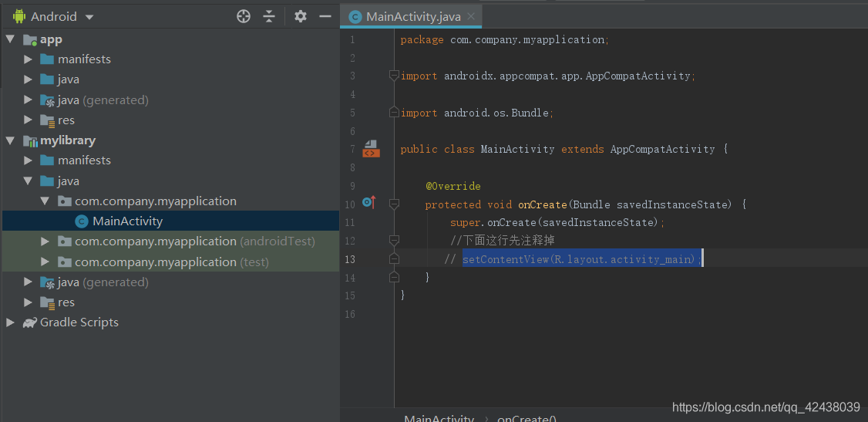Click the java (generated) folder icon under mylibrary
Image resolution: width=868 pixels, height=422 pixels.
click(x=47, y=282)
